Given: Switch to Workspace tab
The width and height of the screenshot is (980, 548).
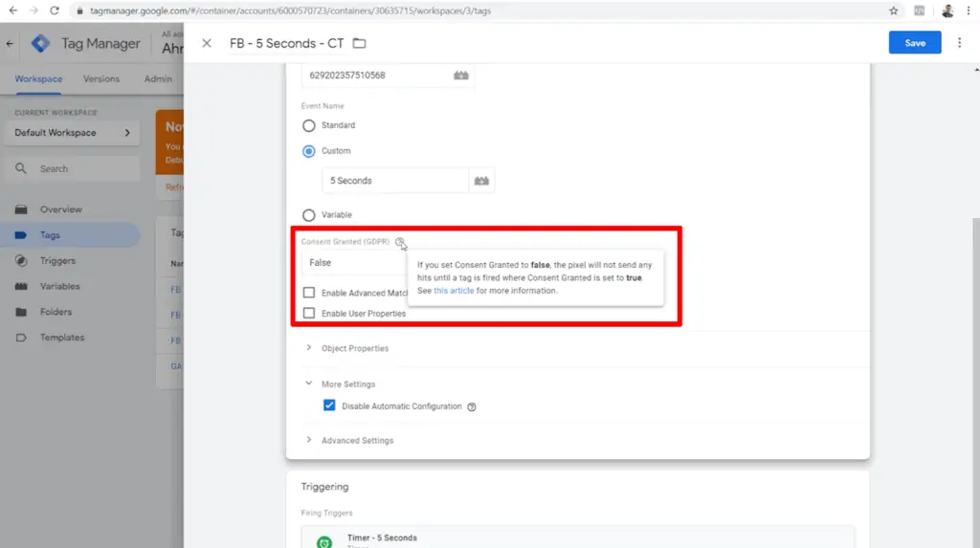Looking at the screenshot, I should point(38,79).
